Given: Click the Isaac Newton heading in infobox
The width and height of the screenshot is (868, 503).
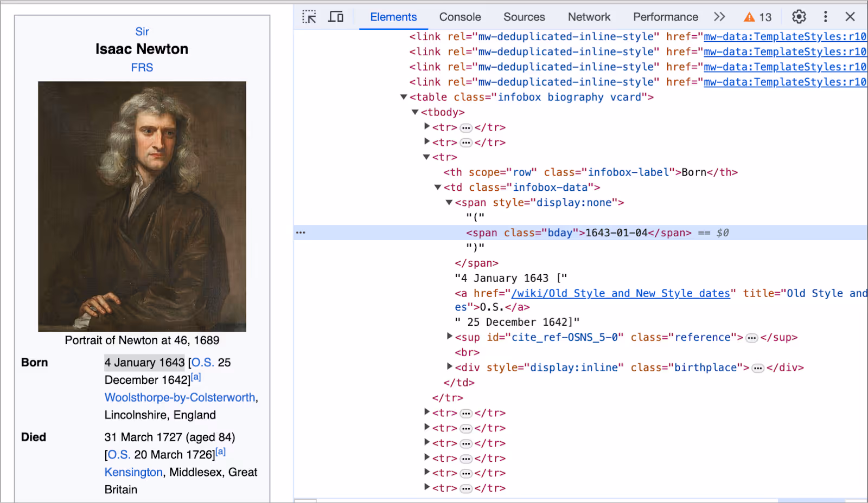Looking at the screenshot, I should [x=142, y=49].
